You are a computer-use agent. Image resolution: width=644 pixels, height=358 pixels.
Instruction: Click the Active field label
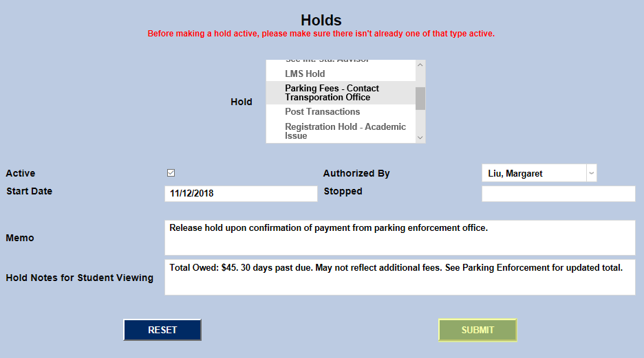pos(21,174)
